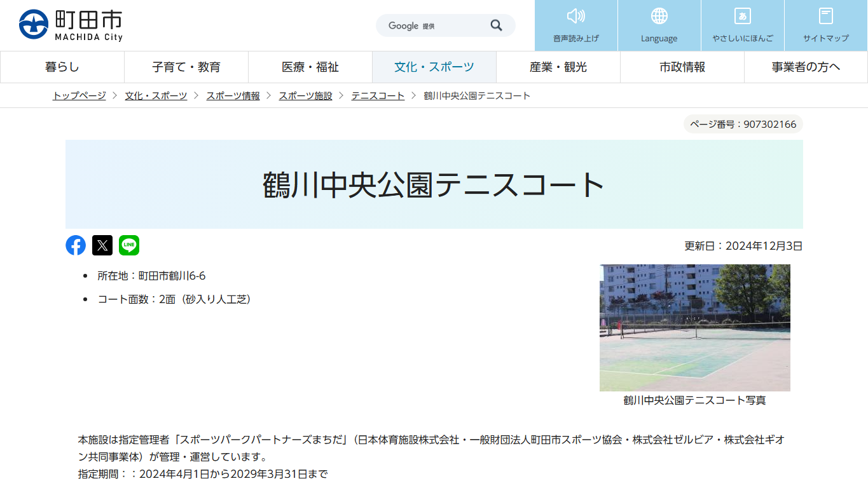Screen dimensions: 868x488
Task: Follow the スポーツ施設 breadcrumb link
Action: tap(306, 96)
